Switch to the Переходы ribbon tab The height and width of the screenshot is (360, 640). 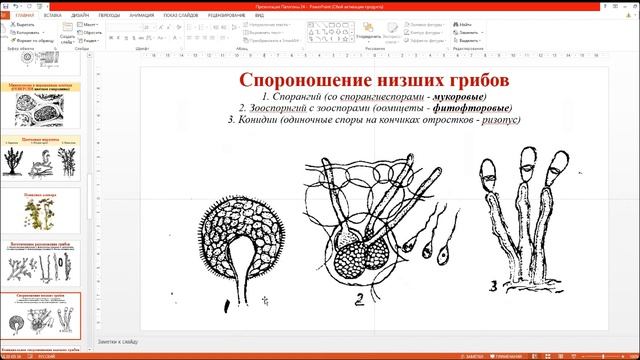tap(109, 15)
